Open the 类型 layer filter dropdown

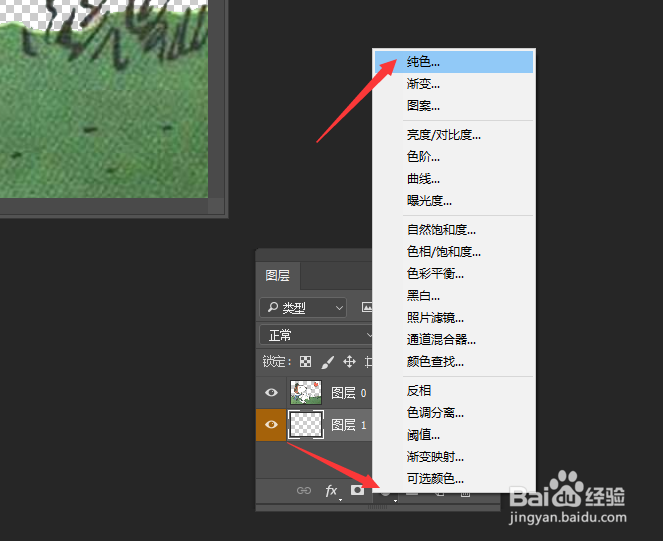point(303,308)
